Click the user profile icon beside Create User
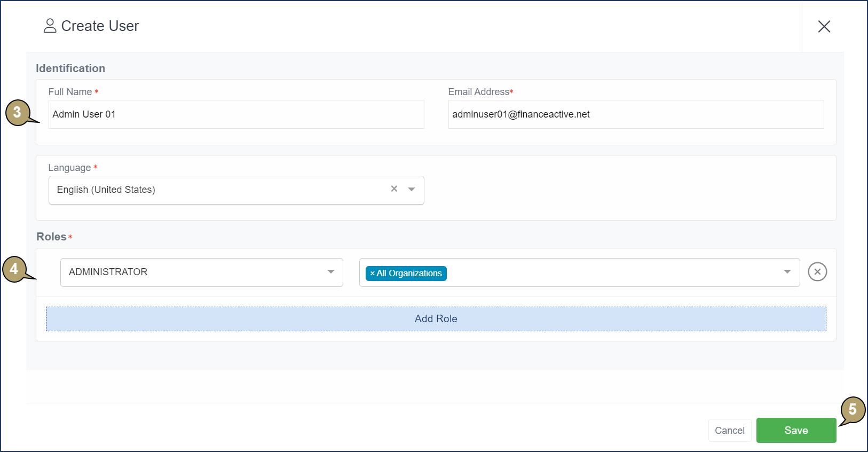868x452 pixels. (50, 26)
